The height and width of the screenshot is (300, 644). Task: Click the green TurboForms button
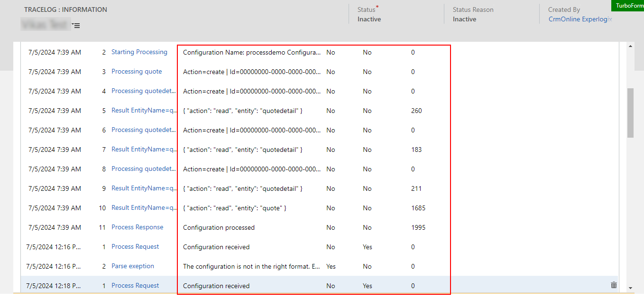click(x=627, y=6)
